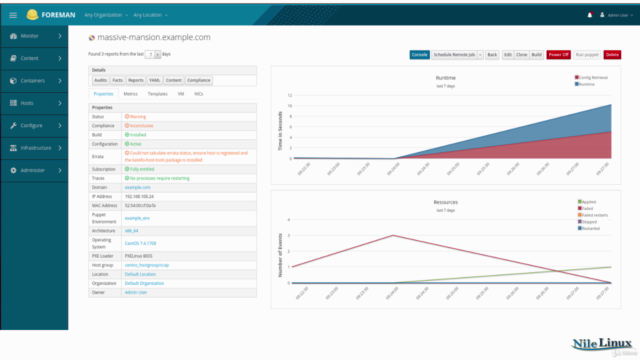
Task: Open the example_env puppet environment link
Action: 137,218
